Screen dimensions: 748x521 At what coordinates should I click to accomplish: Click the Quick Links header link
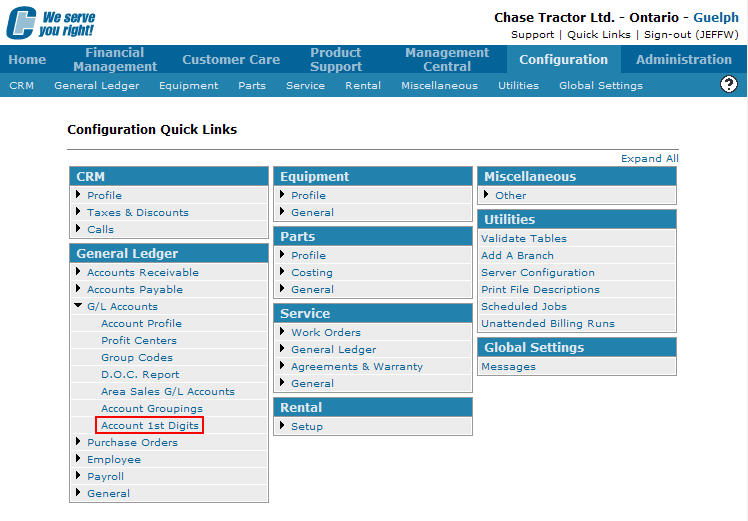click(599, 34)
